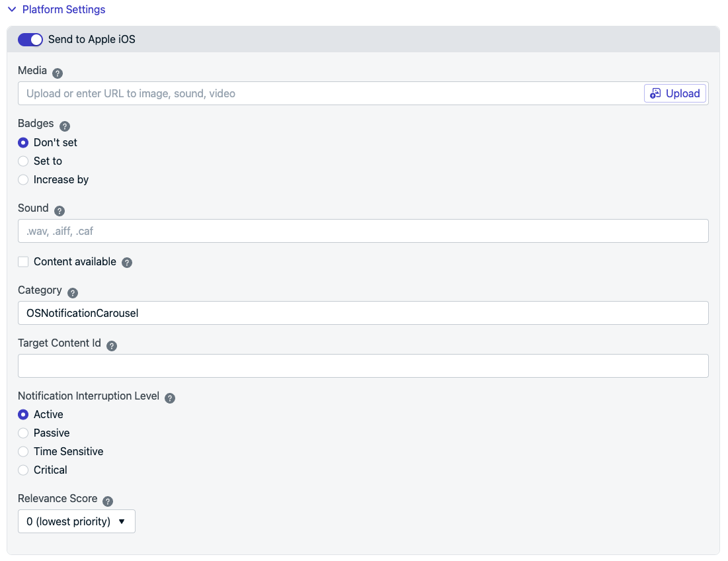Click the Category field with OSNotificationCarousel
This screenshot has width=728, height=561.
363,313
